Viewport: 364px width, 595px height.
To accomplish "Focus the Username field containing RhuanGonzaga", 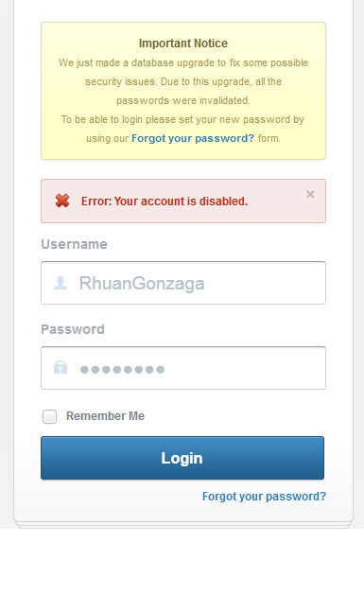I will 183,283.
